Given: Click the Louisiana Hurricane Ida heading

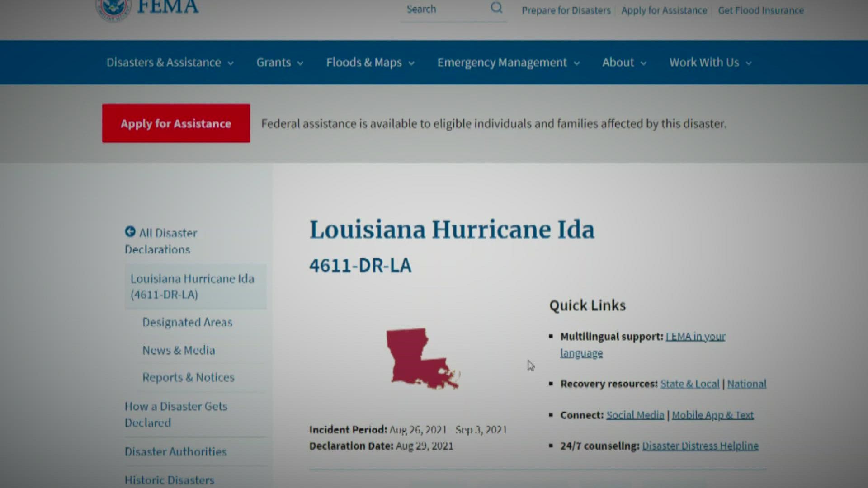Looking at the screenshot, I should tap(452, 229).
